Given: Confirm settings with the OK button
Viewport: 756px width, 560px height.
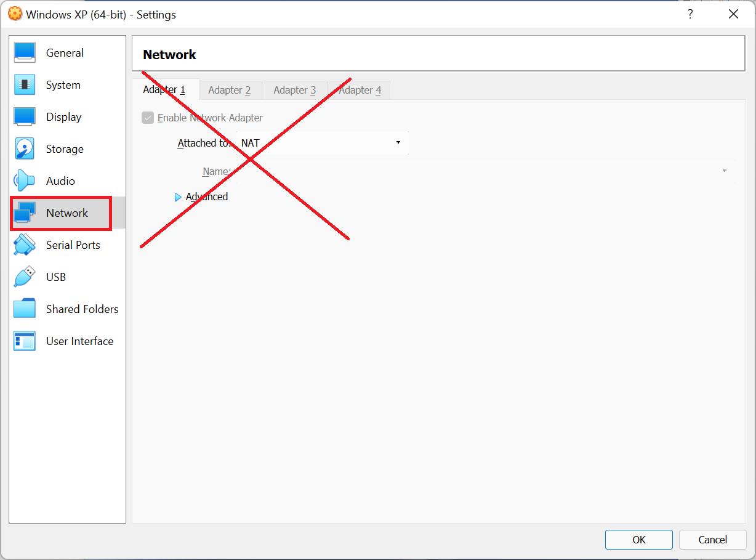Looking at the screenshot, I should pos(639,540).
